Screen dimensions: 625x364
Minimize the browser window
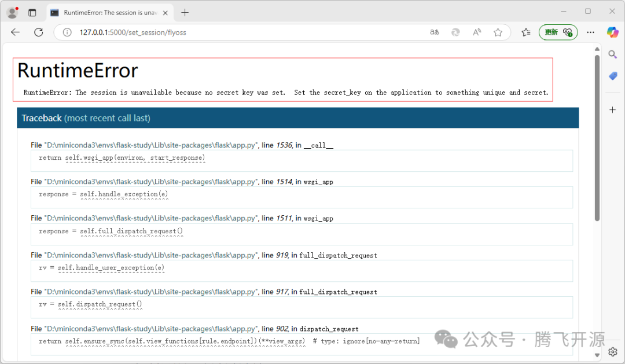pos(564,11)
